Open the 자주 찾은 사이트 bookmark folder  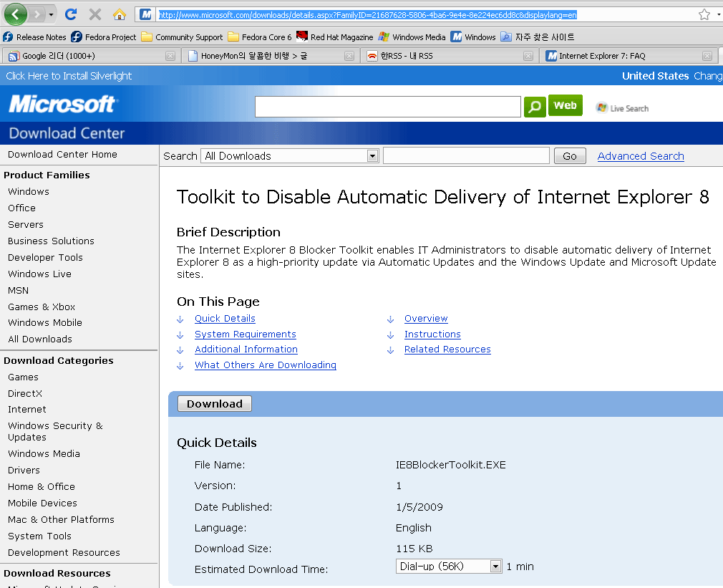click(x=538, y=37)
